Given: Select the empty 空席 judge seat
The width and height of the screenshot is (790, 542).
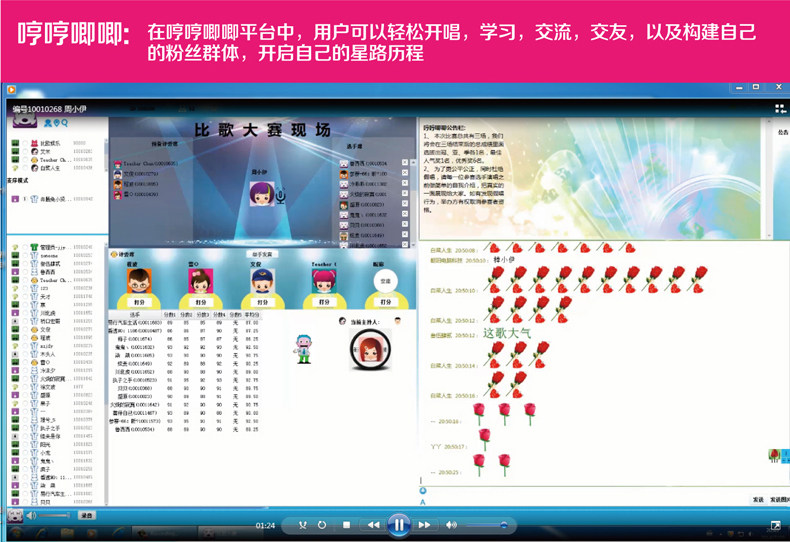Looking at the screenshot, I should (x=385, y=281).
